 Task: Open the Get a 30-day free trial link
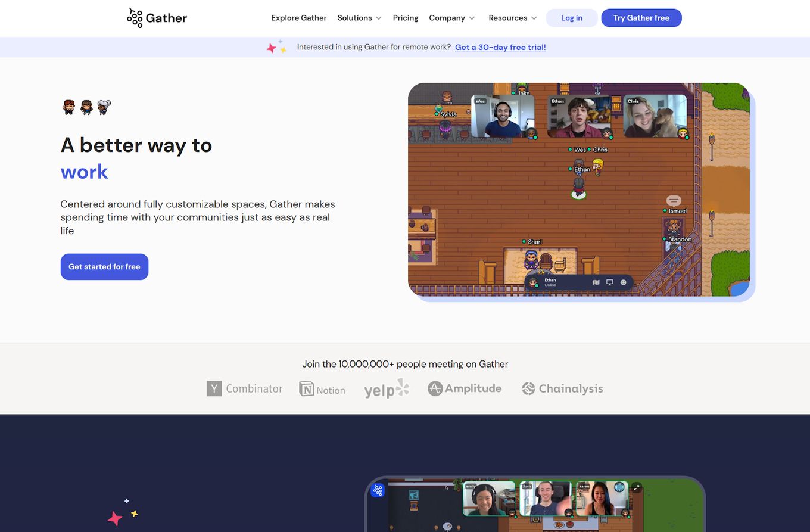[500, 47]
